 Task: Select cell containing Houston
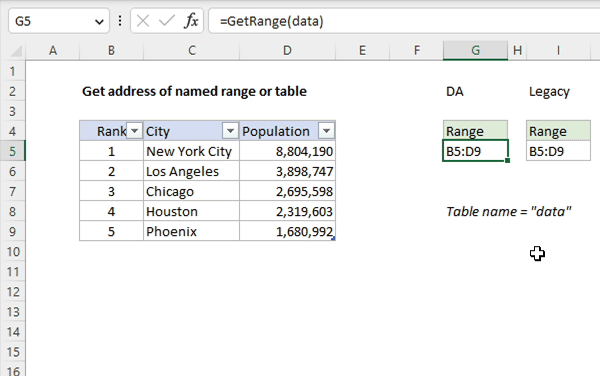(191, 212)
